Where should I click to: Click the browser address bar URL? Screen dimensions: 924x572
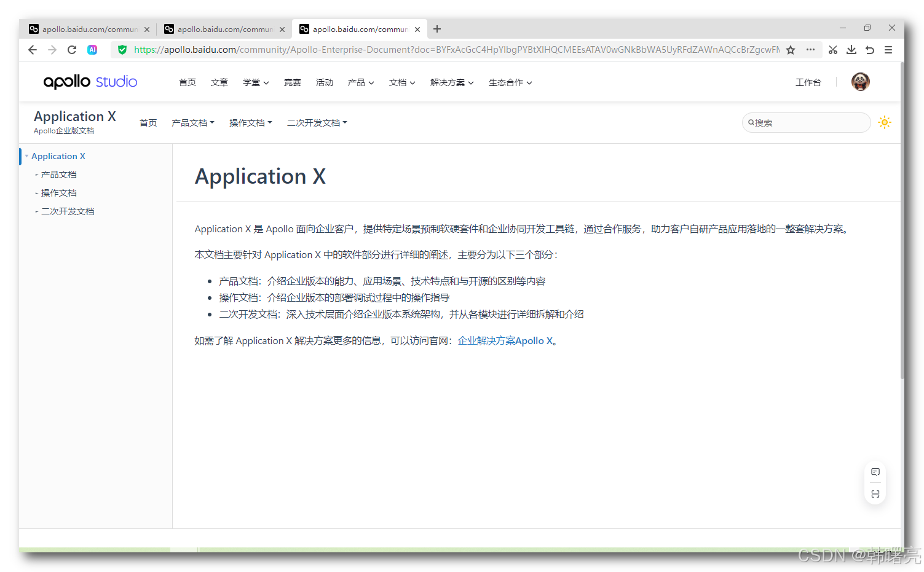pos(457,50)
